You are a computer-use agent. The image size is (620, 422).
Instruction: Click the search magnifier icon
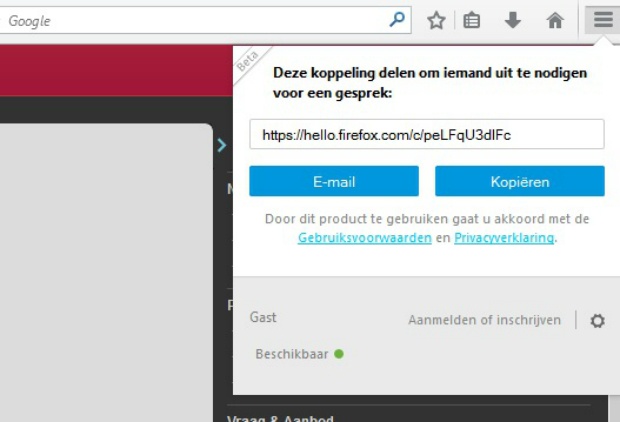(397, 19)
